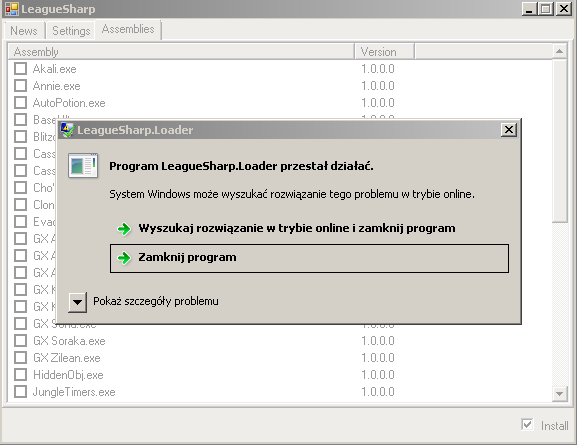Open the Settings tab
The height and width of the screenshot is (445, 577).
(x=71, y=31)
